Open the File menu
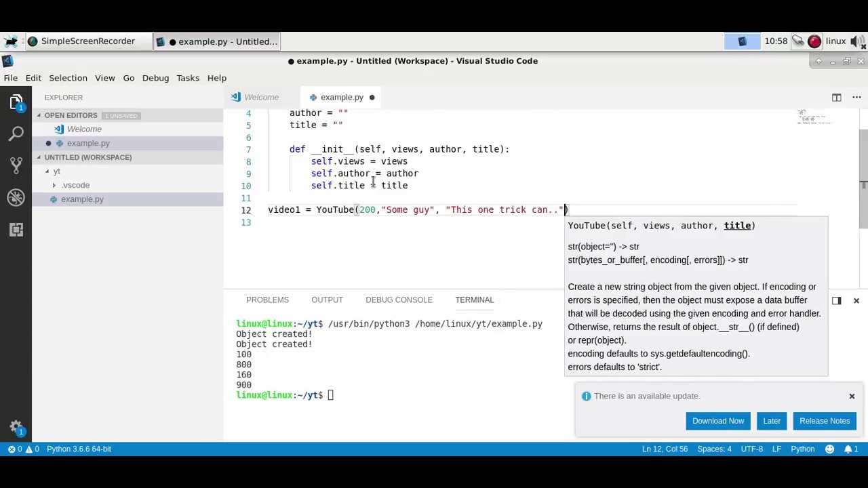The width and height of the screenshot is (868, 488). click(x=10, y=78)
